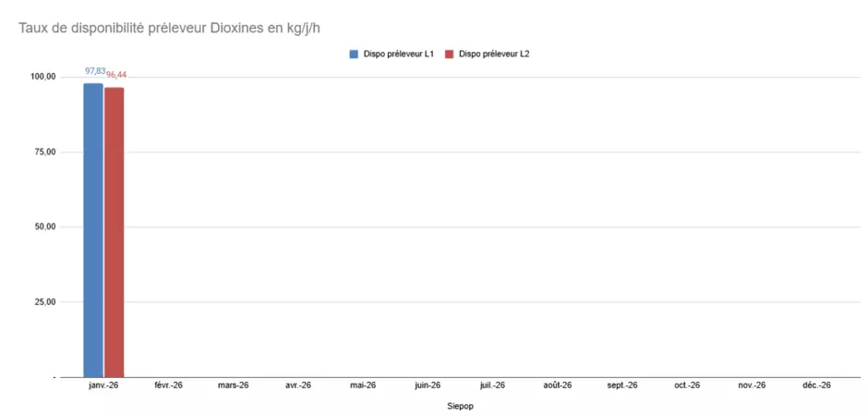Select the mars-26 axis label
Image resolution: width=868 pixels, height=416 pixels.
233,385
